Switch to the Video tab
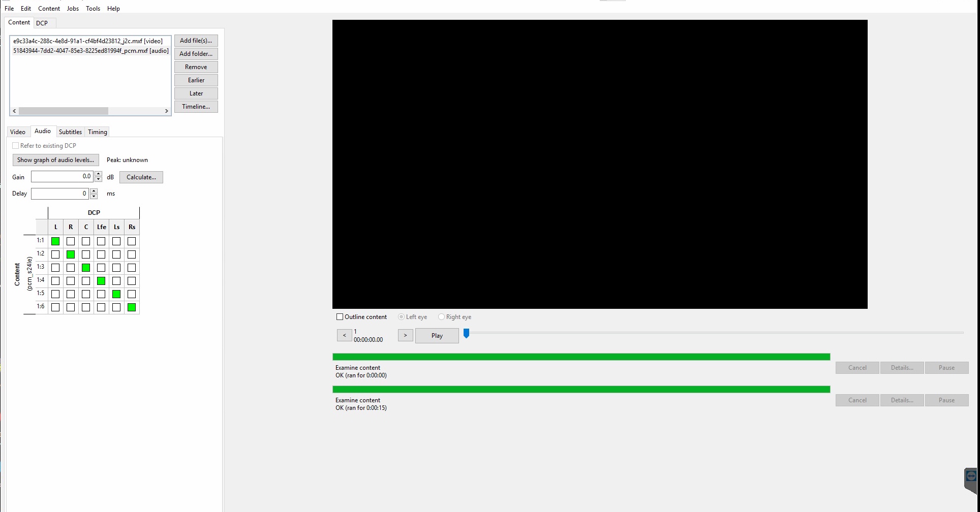Viewport: 980px width, 512px height. click(x=18, y=132)
